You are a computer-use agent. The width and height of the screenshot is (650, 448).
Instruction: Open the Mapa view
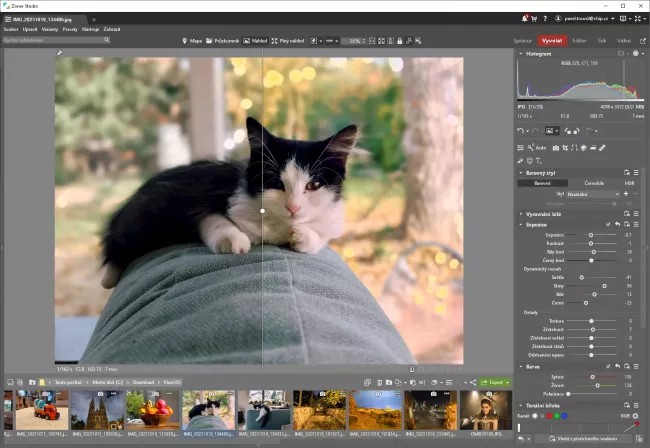click(192, 41)
